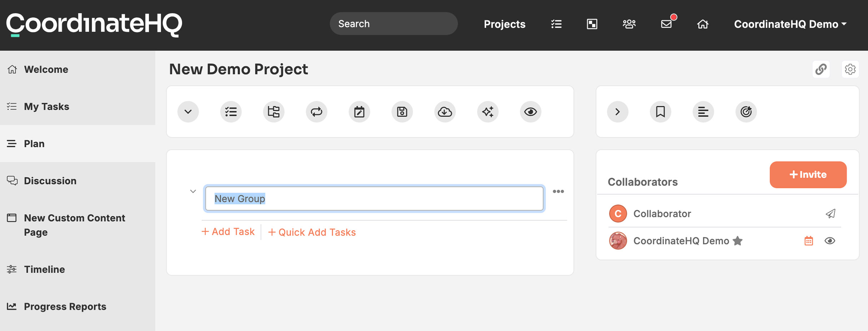Click the calendar edit toolbar icon
This screenshot has width=868, height=331.
click(359, 112)
